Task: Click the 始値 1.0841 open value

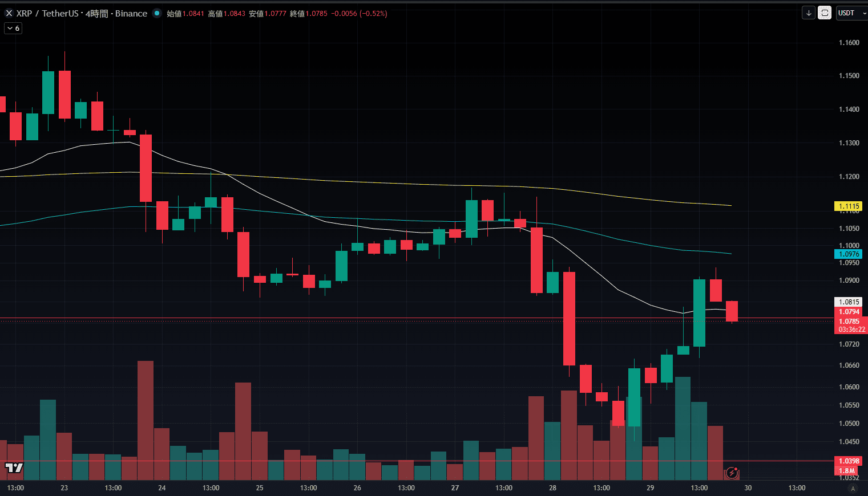Action: coord(185,13)
